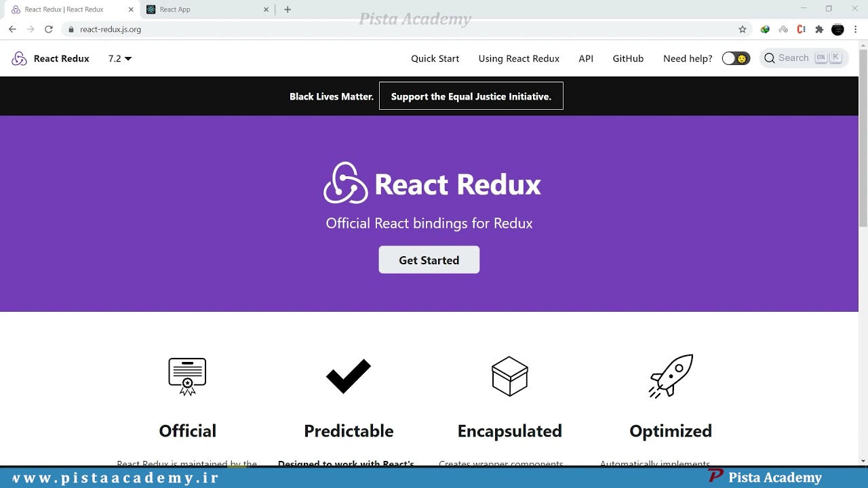This screenshot has height=488, width=868.
Task: Click the Optimized heading
Action: (x=671, y=431)
